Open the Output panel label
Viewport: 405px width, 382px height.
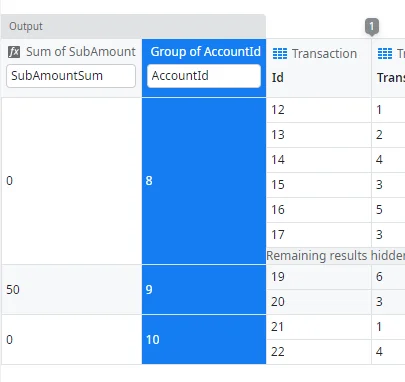(26, 26)
